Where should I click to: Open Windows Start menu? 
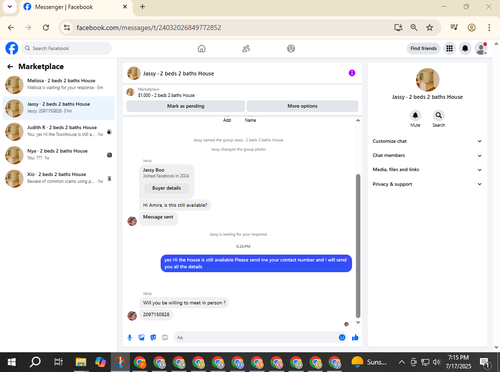(x=12, y=362)
